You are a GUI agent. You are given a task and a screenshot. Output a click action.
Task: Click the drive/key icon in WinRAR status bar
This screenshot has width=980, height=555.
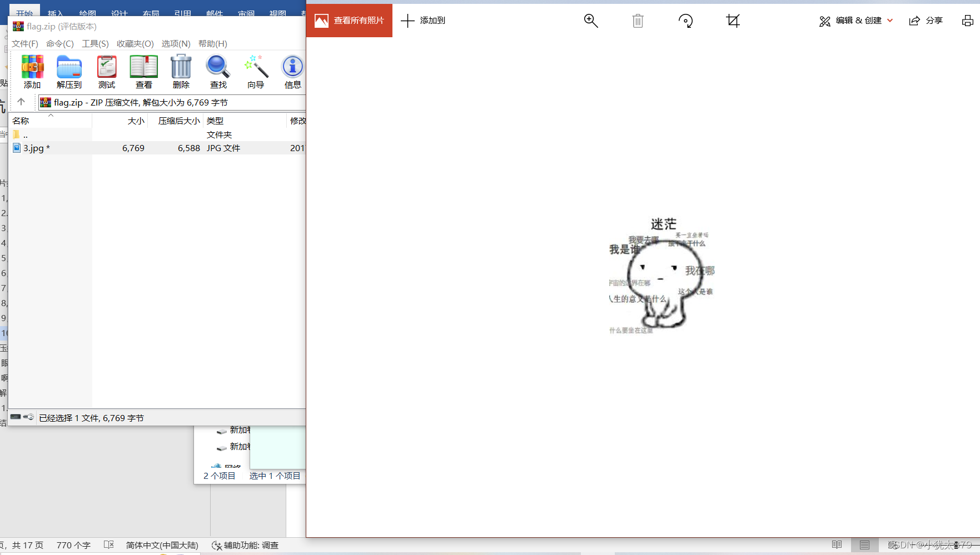(x=22, y=417)
